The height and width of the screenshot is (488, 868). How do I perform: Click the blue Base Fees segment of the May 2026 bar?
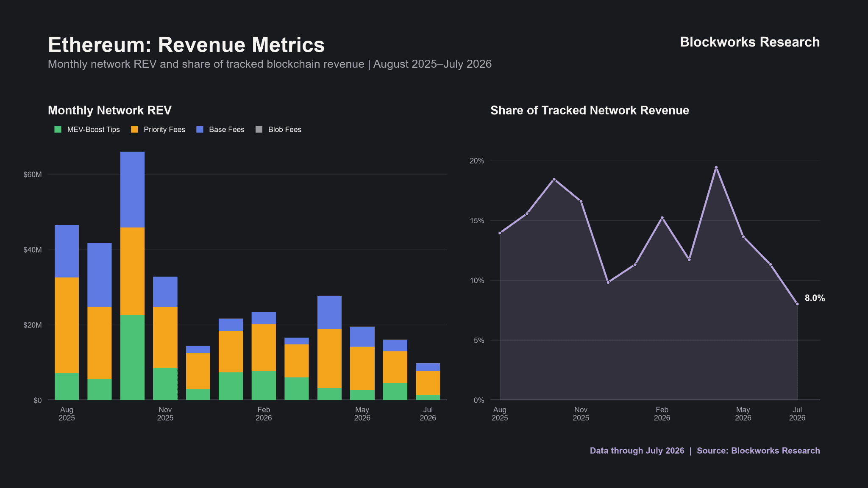click(362, 337)
